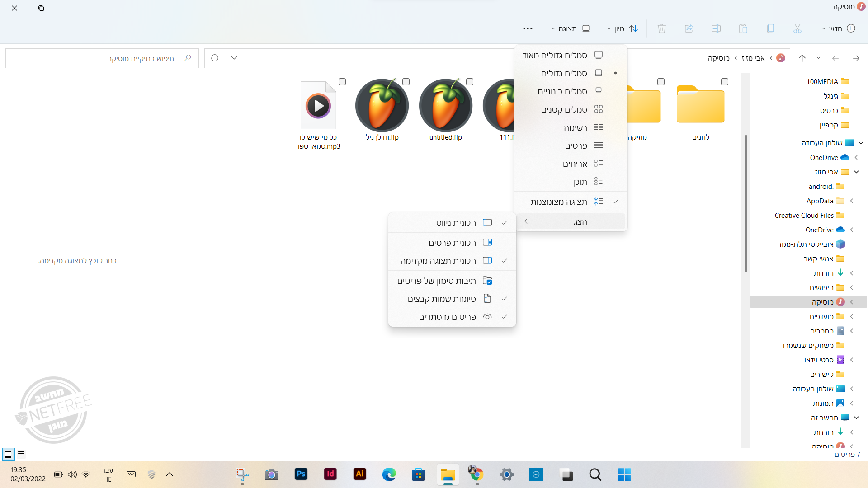Switch to large thumbnails view icon in status bar
Viewport: 868px width, 488px height.
click(x=8, y=454)
